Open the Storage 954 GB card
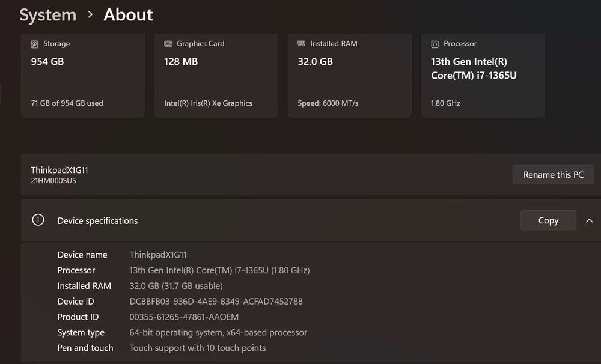601x364 pixels. [82, 75]
